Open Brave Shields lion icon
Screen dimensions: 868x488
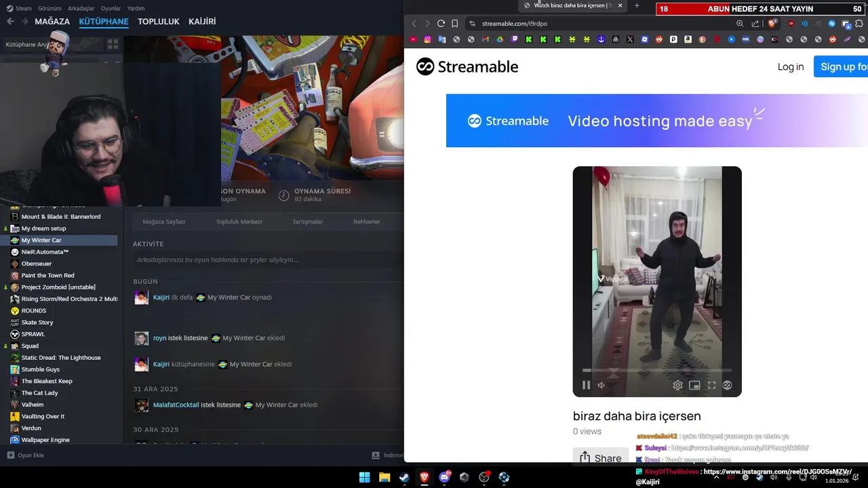click(x=772, y=23)
